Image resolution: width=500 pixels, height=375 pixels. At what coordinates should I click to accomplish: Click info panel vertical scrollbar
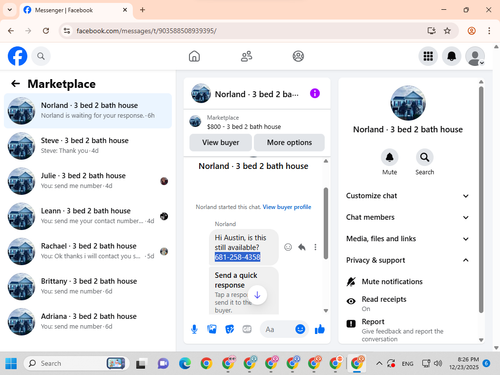click(x=481, y=200)
